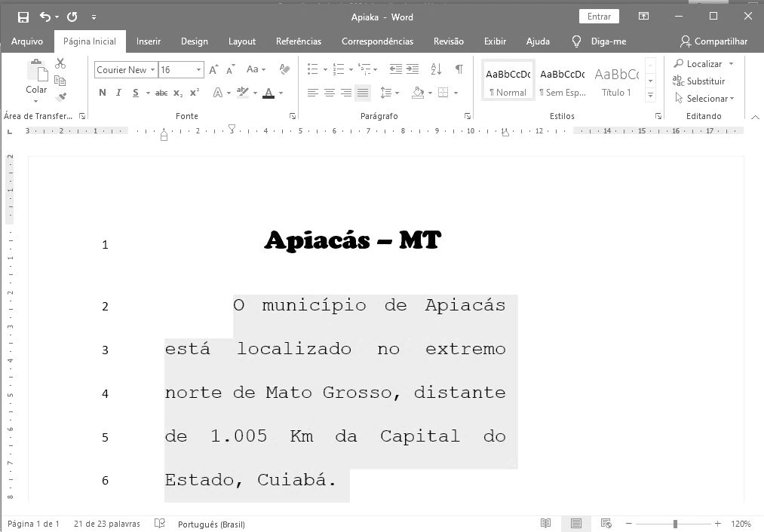Open the borders dropdown arrow
The image size is (764, 532).
pos(456,93)
